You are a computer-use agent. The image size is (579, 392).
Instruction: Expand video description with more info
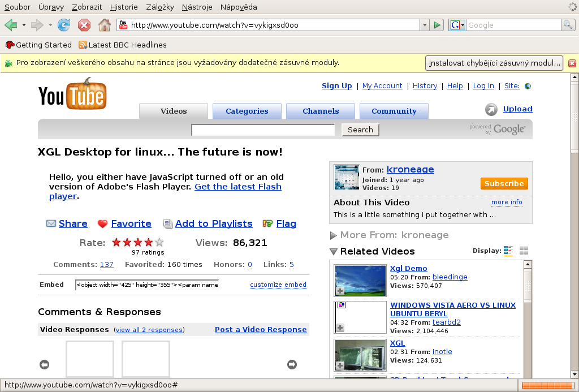(507, 202)
